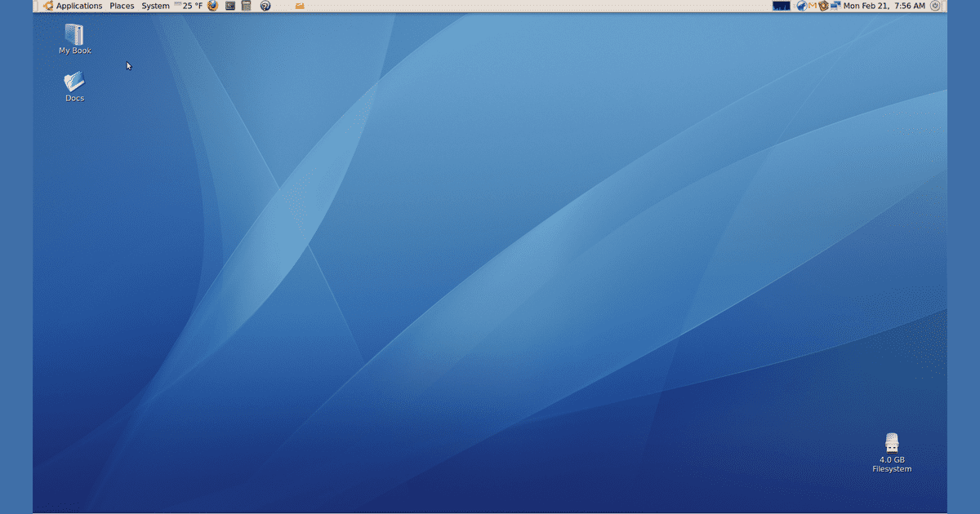980x514 pixels.
Task: Open the System menu
Action: tap(155, 6)
